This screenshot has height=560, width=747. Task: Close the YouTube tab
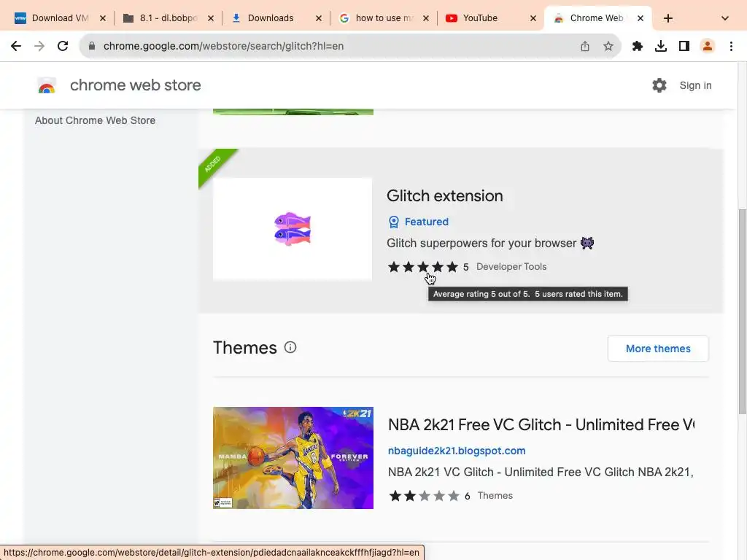[x=533, y=18]
